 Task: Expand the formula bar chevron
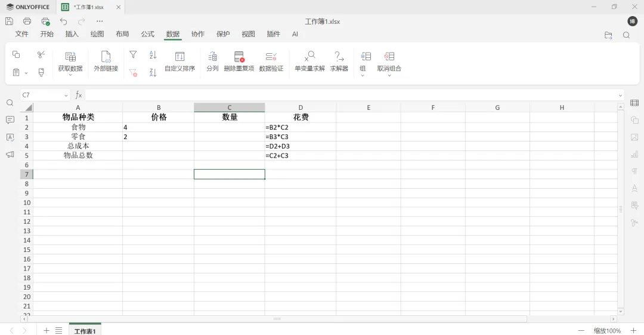pos(620,96)
